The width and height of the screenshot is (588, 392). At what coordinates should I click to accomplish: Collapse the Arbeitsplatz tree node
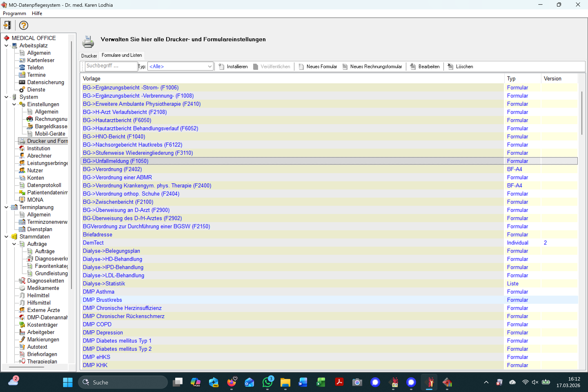[7, 46]
